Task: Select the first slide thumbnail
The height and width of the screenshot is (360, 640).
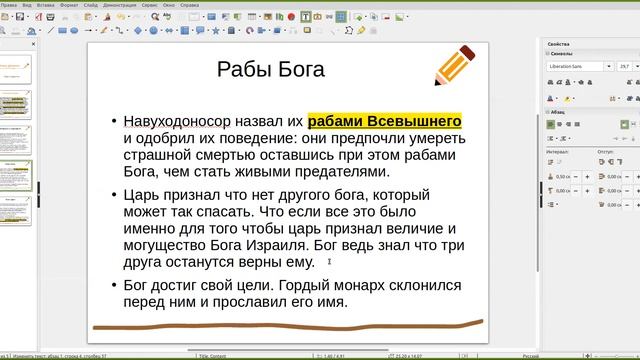Action: pos(16,69)
